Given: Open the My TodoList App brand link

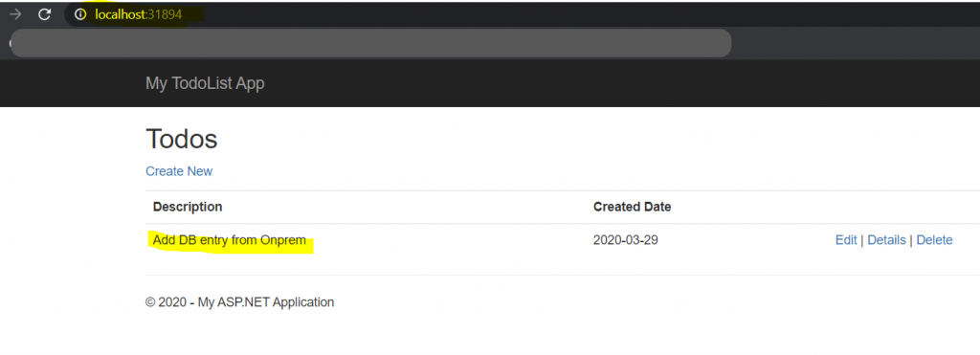Looking at the screenshot, I should [205, 83].
